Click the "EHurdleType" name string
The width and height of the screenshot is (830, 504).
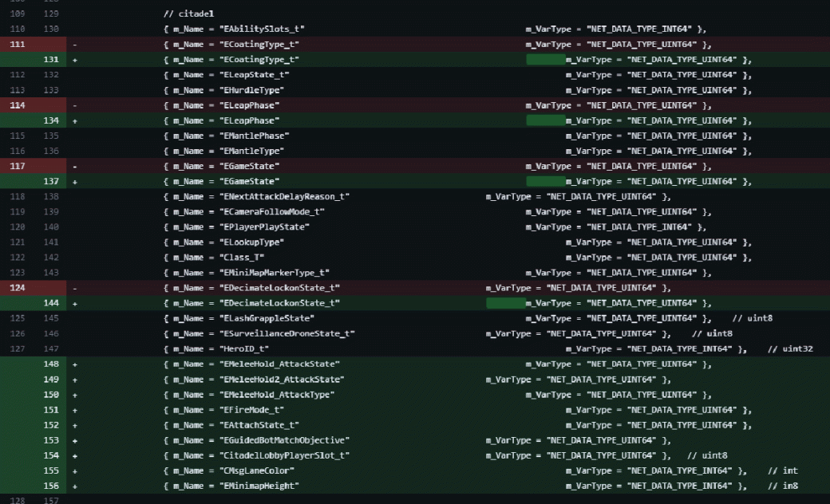(252, 90)
